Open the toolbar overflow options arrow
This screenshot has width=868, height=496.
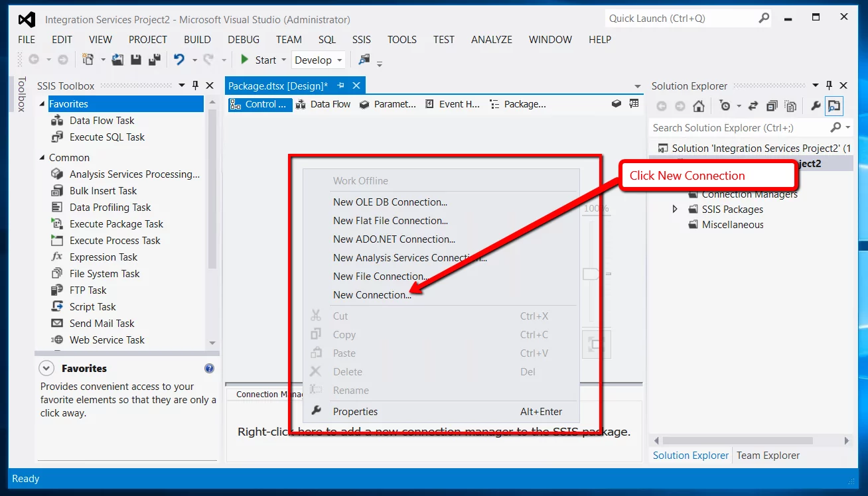coord(380,64)
